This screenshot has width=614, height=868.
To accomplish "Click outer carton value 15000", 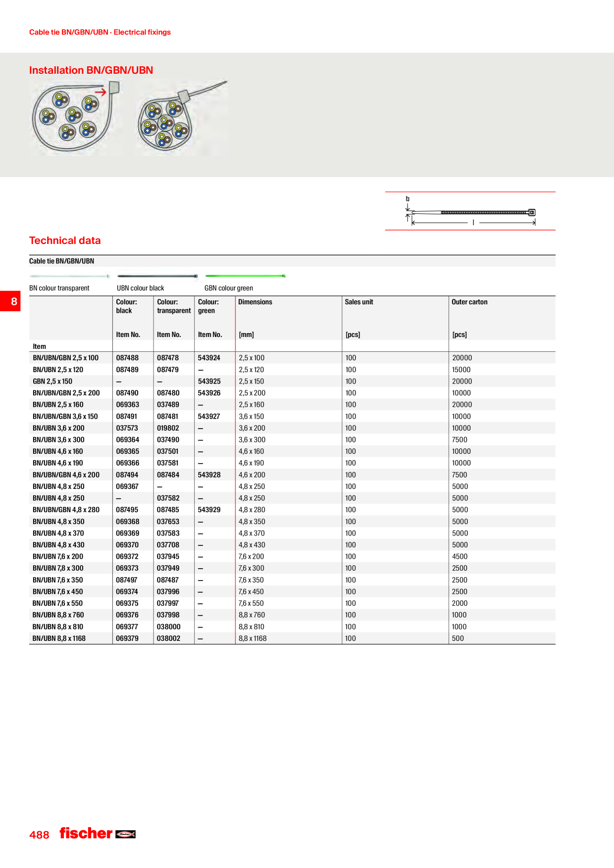I will pyautogui.click(x=461, y=370).
